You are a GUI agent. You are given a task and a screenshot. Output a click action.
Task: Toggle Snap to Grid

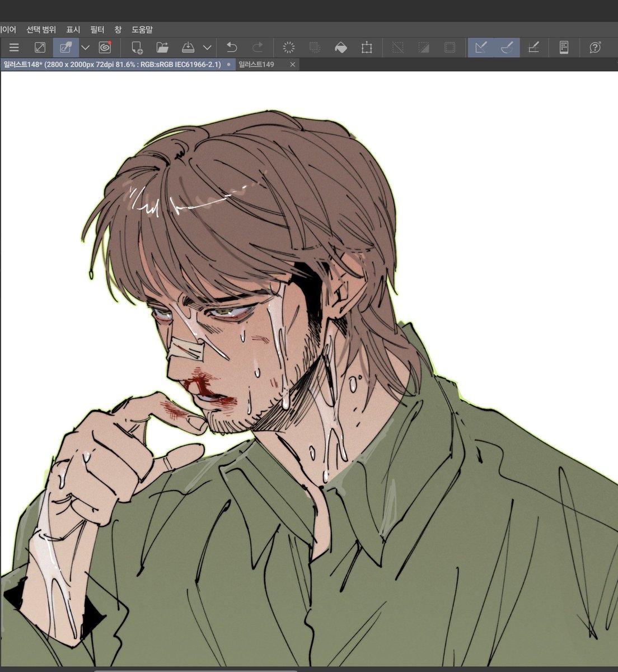pyautogui.click(x=533, y=48)
